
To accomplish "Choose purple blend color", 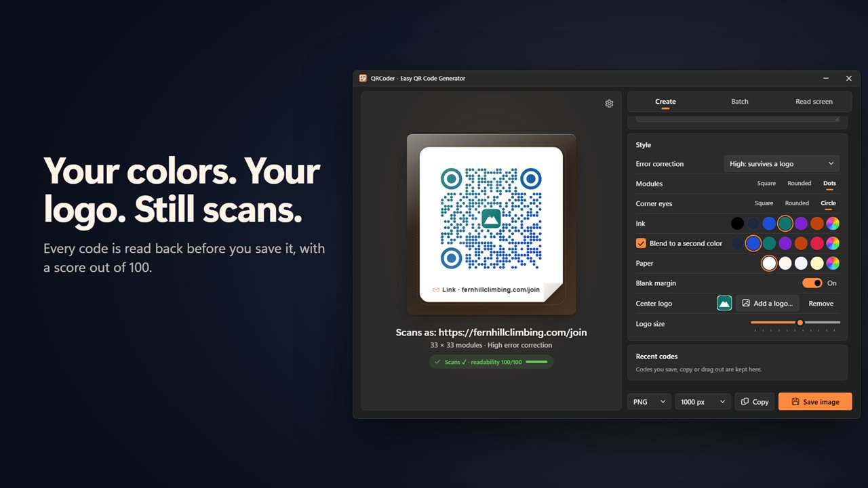I will [785, 243].
